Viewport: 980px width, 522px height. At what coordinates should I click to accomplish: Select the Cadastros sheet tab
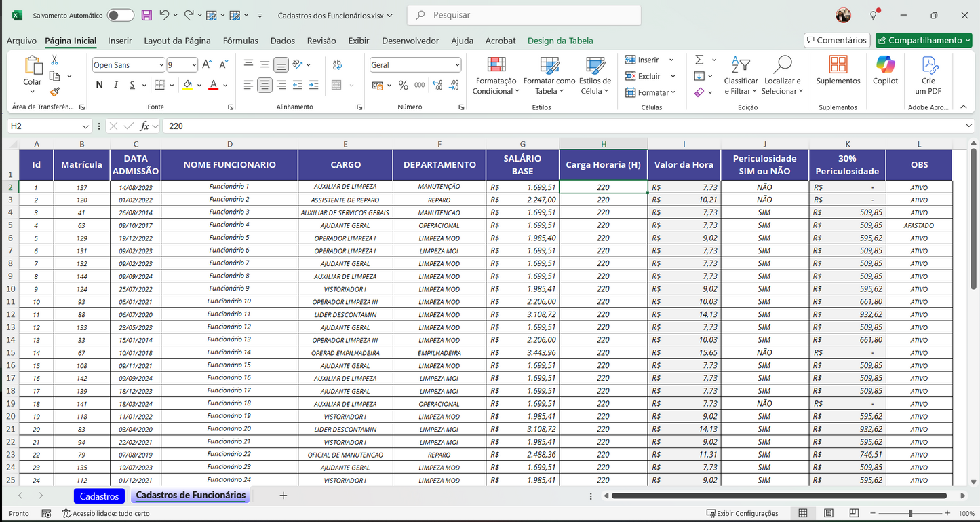point(99,496)
